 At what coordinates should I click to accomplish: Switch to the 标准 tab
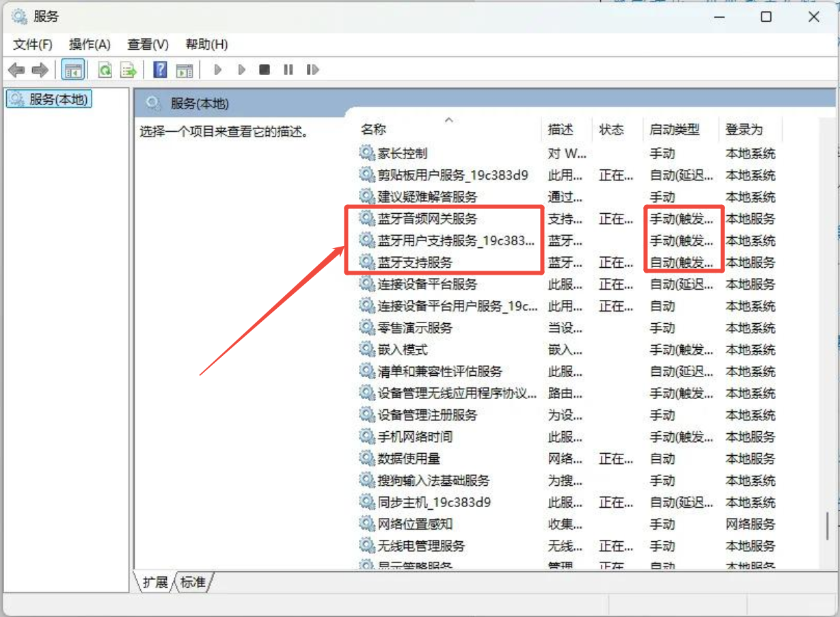tap(192, 582)
